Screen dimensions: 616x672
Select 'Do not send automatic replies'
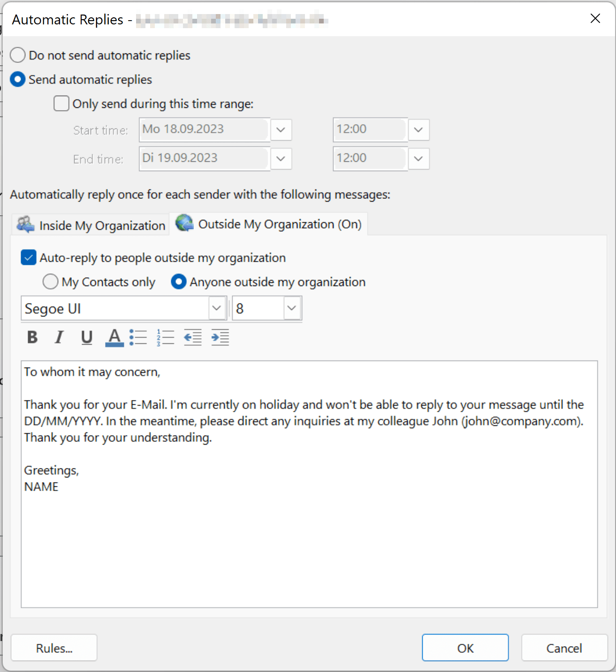point(17,55)
